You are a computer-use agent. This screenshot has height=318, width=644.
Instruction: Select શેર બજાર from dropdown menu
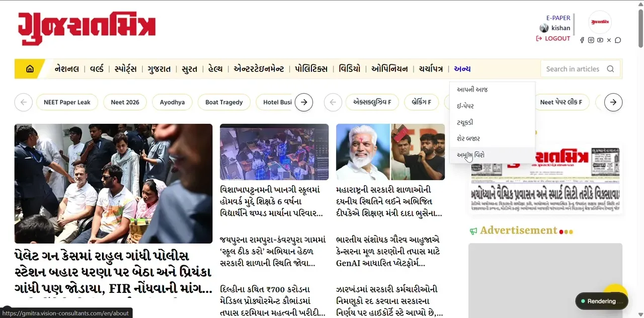coord(493,138)
